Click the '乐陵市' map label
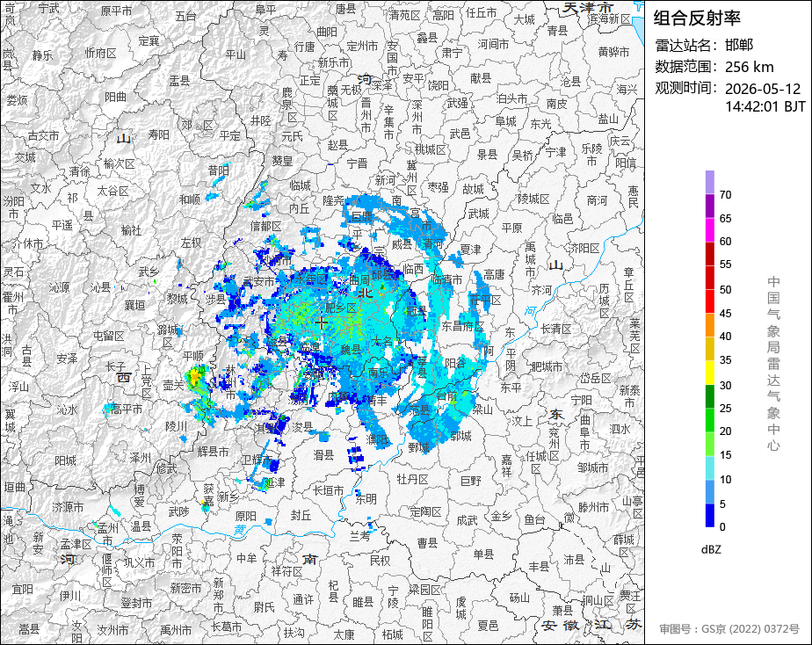This screenshot has height=645, width=812. [591, 155]
